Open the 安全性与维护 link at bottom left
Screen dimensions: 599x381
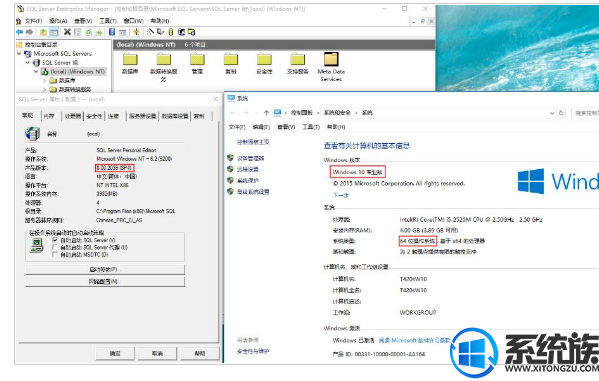click(253, 351)
